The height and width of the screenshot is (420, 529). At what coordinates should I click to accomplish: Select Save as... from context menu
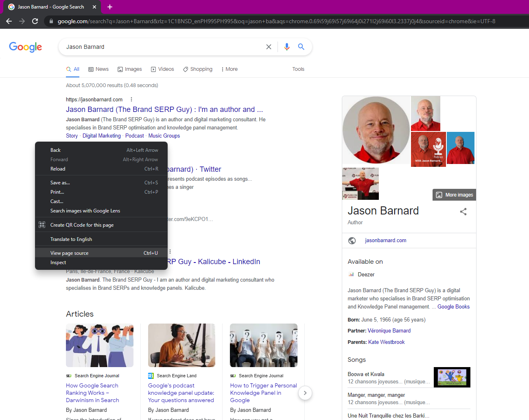(x=101, y=183)
